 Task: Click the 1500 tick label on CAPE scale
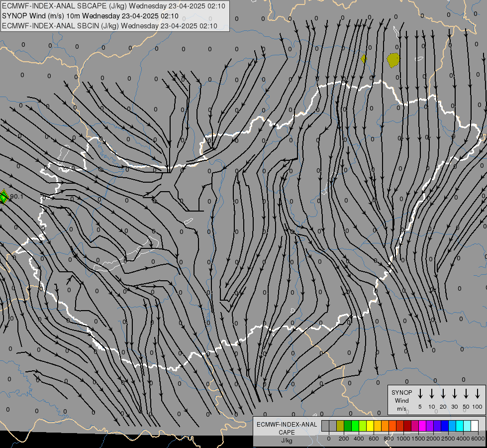[418, 439]
